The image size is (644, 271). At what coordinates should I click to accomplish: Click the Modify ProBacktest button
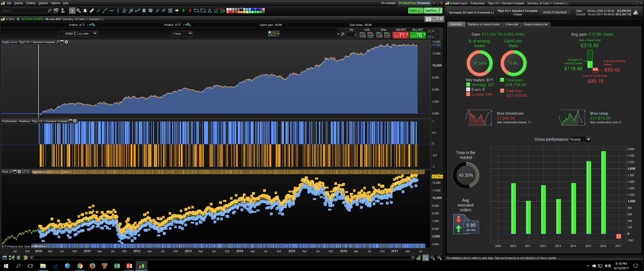click(555, 13)
